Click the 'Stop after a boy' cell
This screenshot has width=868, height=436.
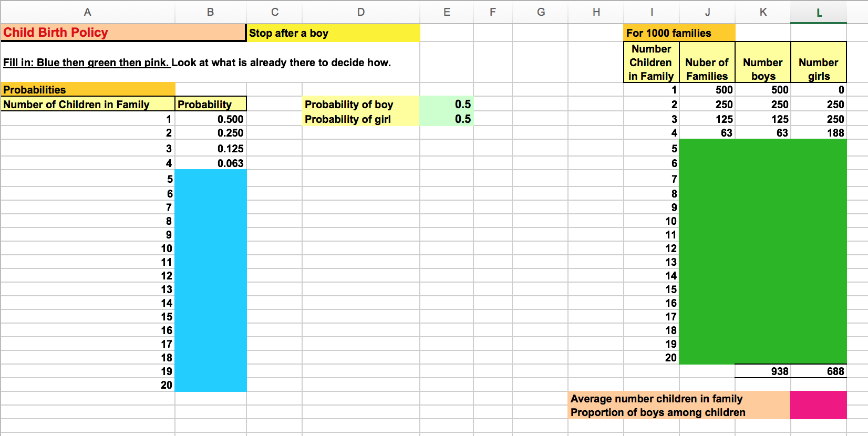click(333, 33)
